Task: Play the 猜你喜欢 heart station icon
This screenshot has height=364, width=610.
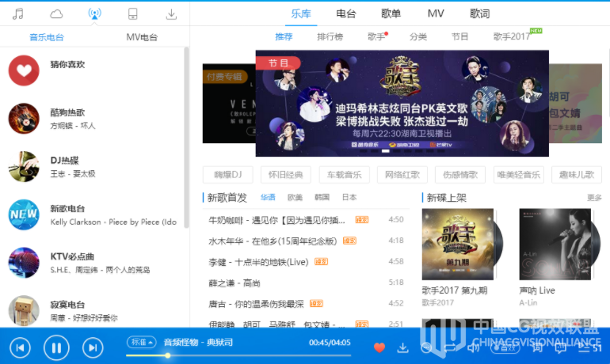Action: coord(24,70)
